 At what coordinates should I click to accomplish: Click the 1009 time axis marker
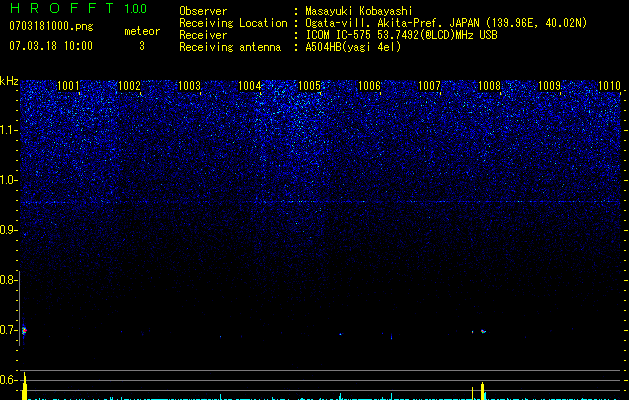549,85
